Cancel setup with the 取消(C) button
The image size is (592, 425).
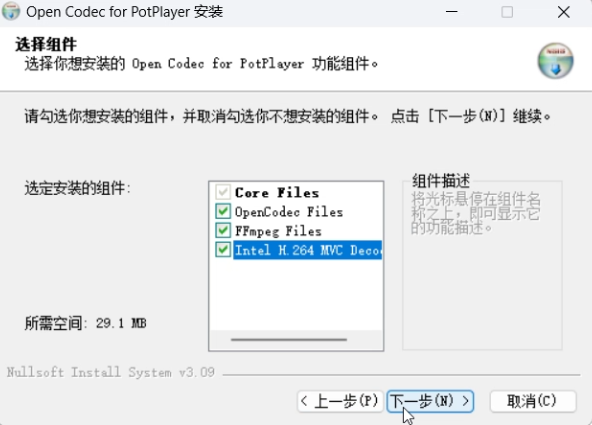tap(533, 401)
